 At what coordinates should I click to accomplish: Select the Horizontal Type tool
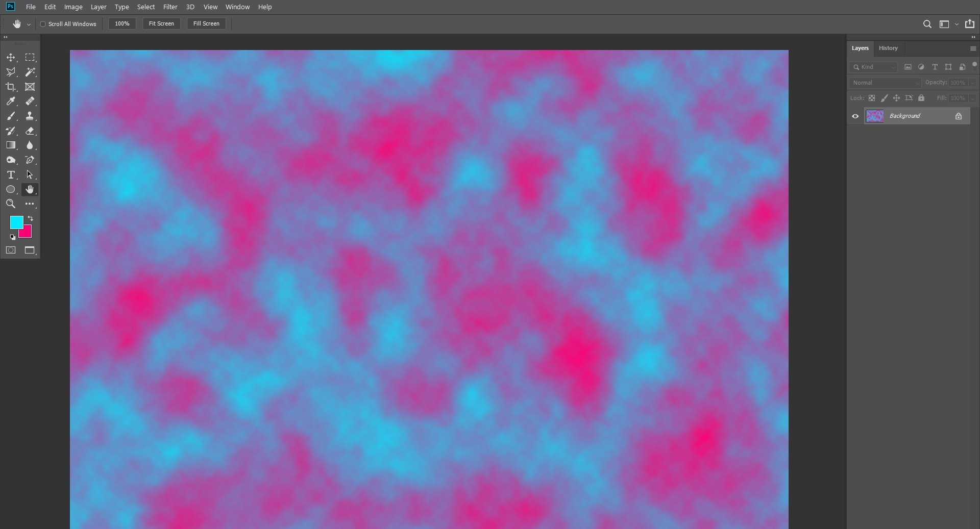(x=11, y=174)
